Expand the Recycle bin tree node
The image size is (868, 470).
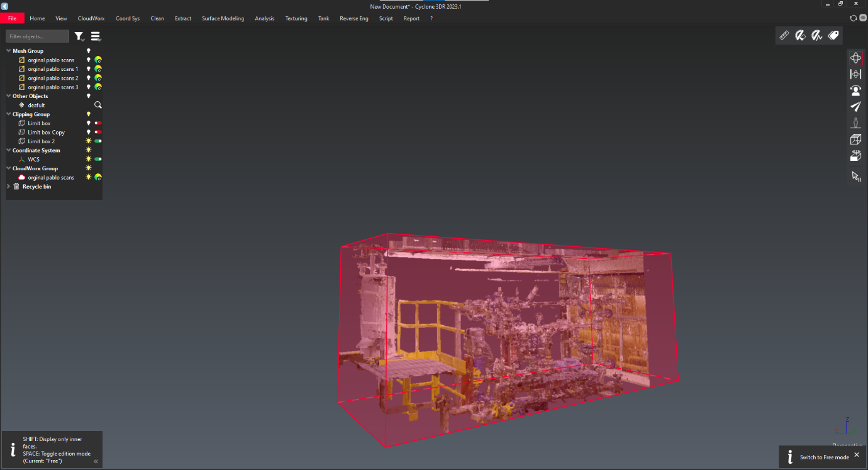pyautogui.click(x=9, y=187)
